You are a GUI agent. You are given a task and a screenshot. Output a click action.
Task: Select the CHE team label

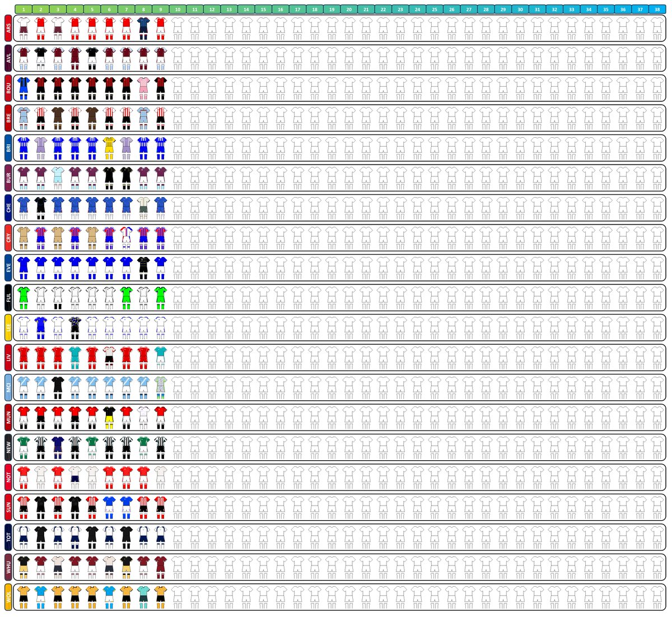pos(8,208)
